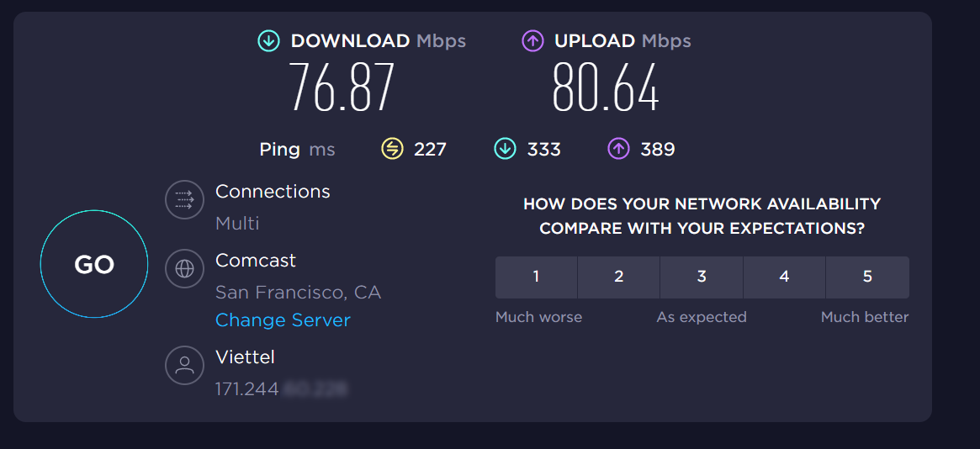This screenshot has width=980, height=449.
Task: Click the upload arrow icon beside UPLOAD
Action: coord(532,40)
